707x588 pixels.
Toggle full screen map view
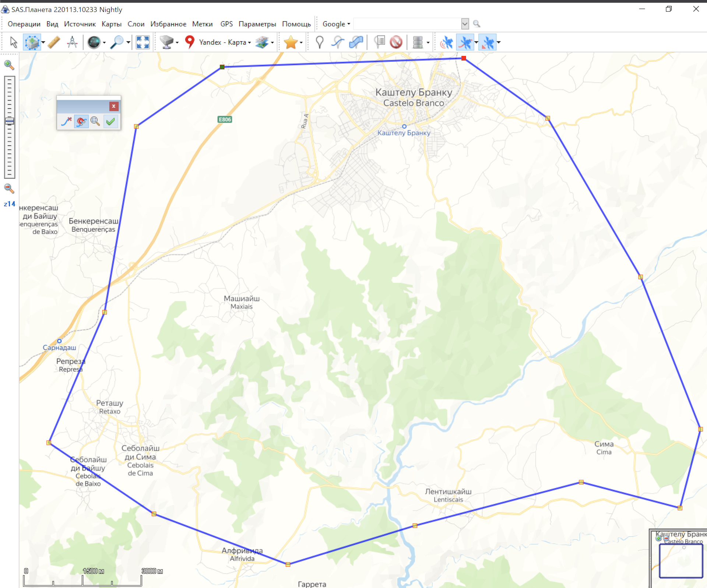point(143,42)
